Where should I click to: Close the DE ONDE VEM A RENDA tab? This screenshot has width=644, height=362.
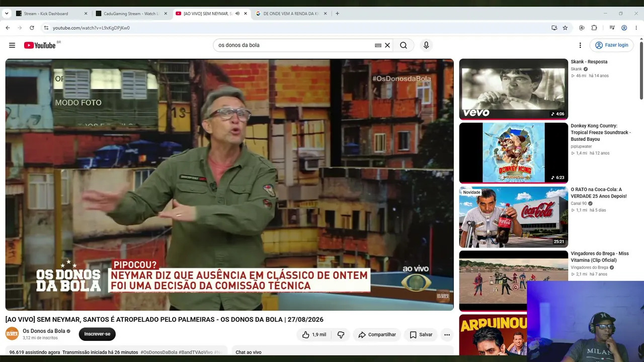(x=325, y=14)
